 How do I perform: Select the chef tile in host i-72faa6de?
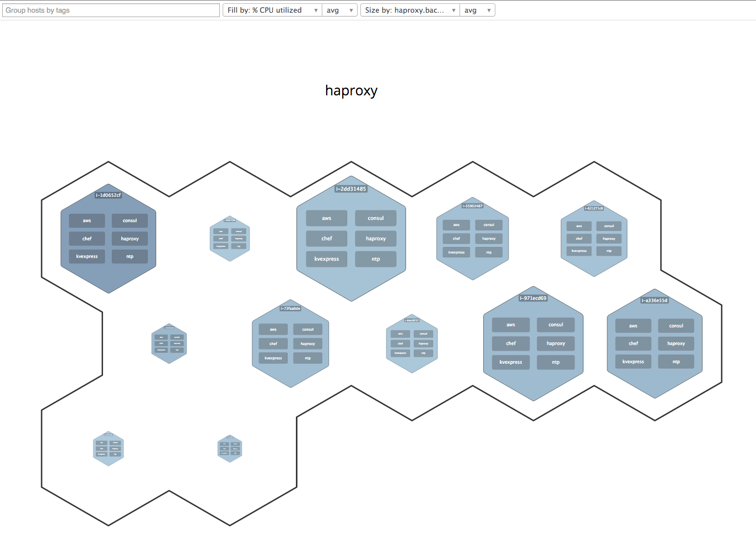coord(273,343)
